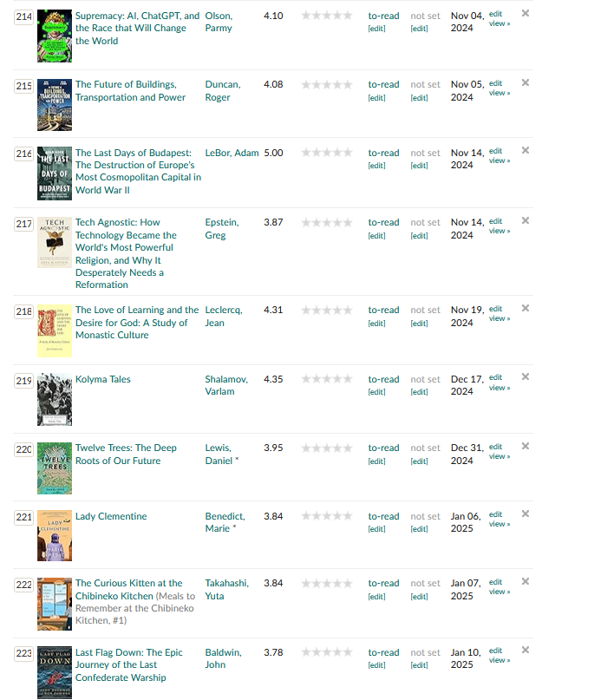
Task: Remove Tech Agnostic using the X icon
Action: click(x=525, y=219)
